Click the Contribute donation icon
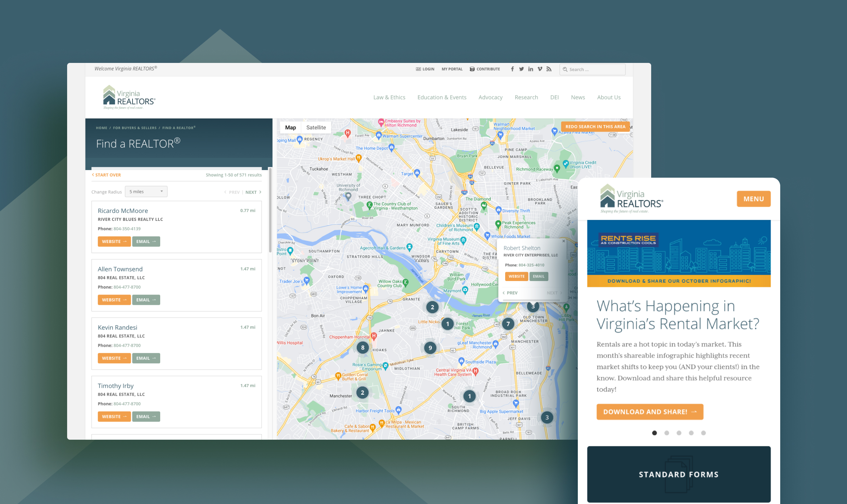 [x=472, y=69]
